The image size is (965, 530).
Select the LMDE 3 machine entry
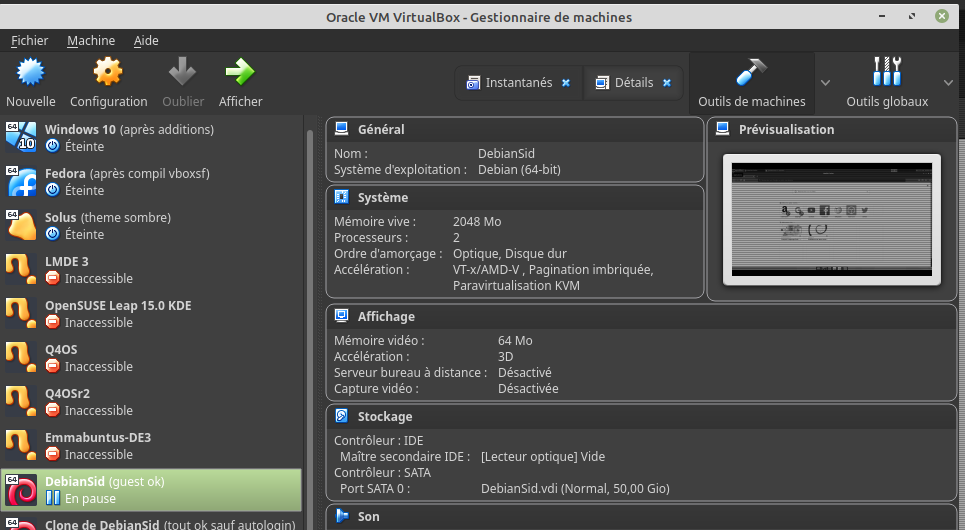(x=151, y=270)
